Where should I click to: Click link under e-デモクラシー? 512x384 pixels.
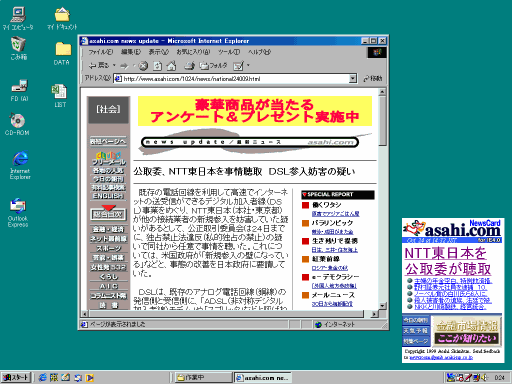(x=334, y=286)
